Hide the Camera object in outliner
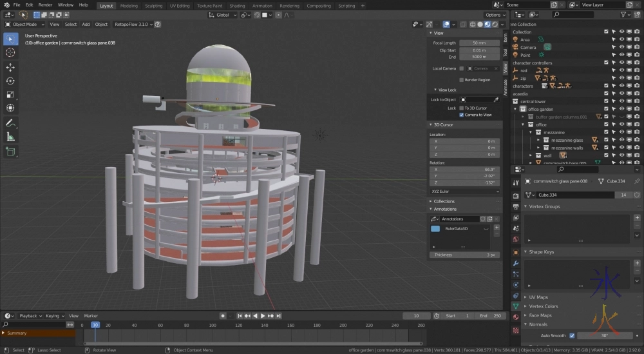This screenshot has height=354, width=644. click(x=621, y=47)
